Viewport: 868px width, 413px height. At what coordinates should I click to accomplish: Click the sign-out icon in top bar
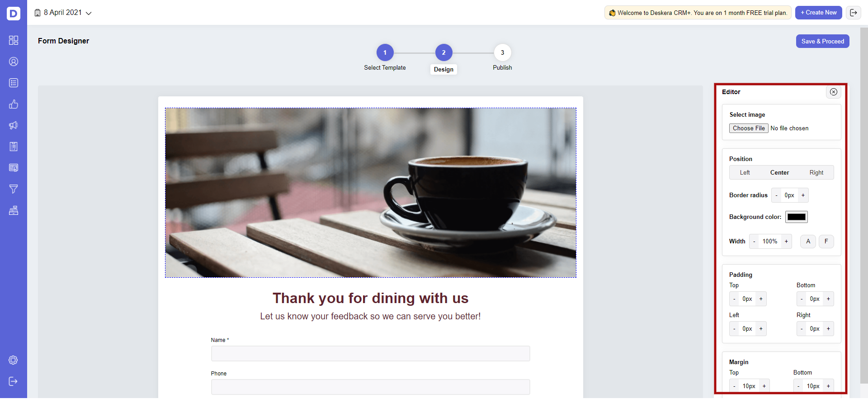tap(854, 13)
